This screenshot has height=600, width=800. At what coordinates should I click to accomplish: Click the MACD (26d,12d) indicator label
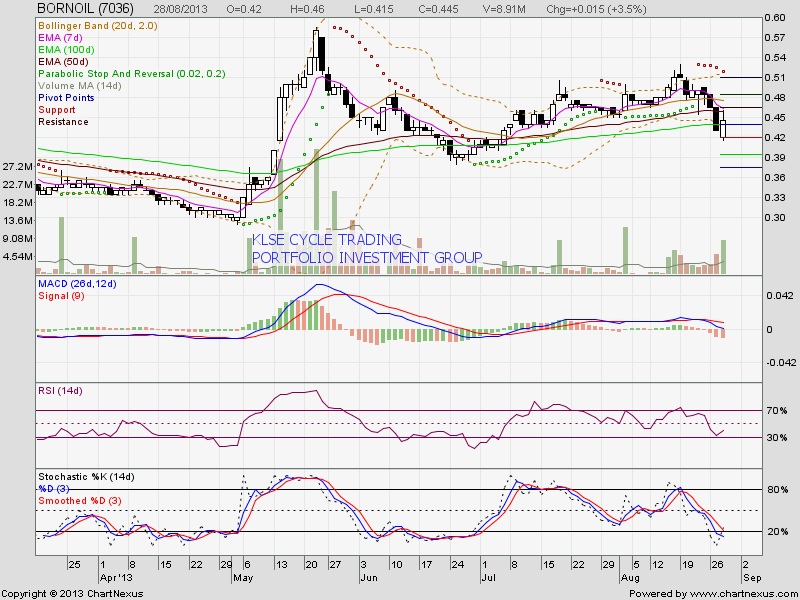[x=77, y=284]
